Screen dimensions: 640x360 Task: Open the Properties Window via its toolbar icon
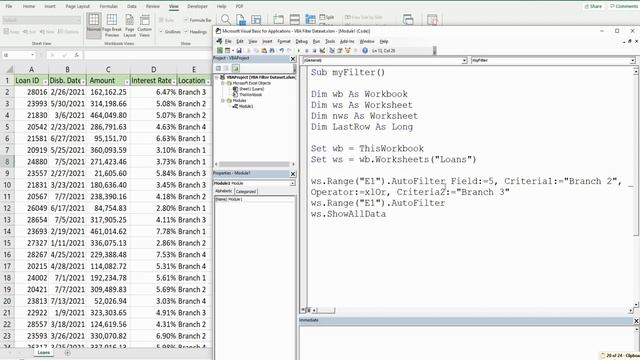click(340, 51)
